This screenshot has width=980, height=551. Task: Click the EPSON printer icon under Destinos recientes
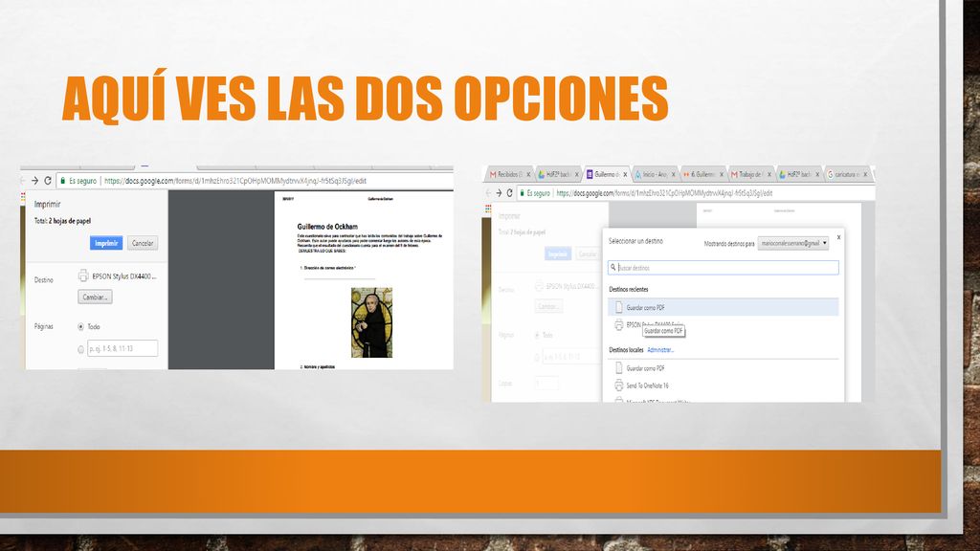click(619, 325)
